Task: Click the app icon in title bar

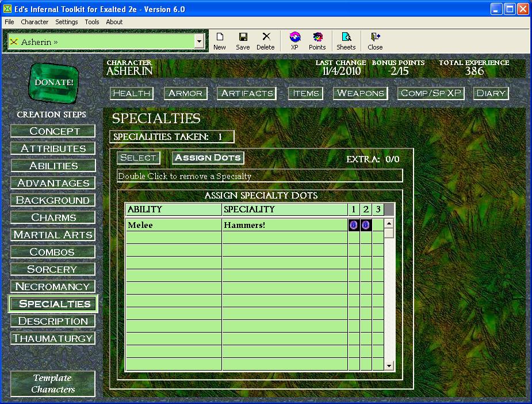Action: point(7,9)
